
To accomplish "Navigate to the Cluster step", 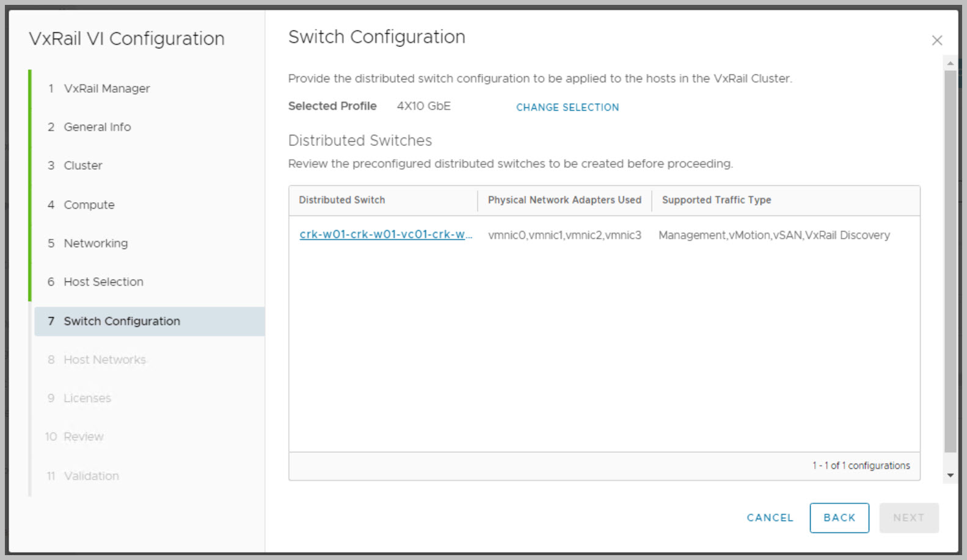I will (83, 165).
